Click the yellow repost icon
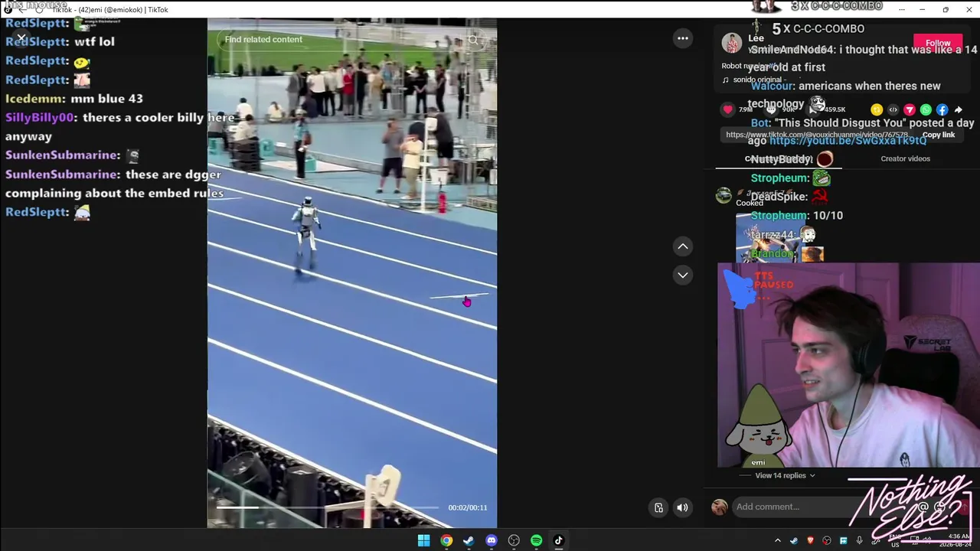The image size is (980, 551). 877,109
